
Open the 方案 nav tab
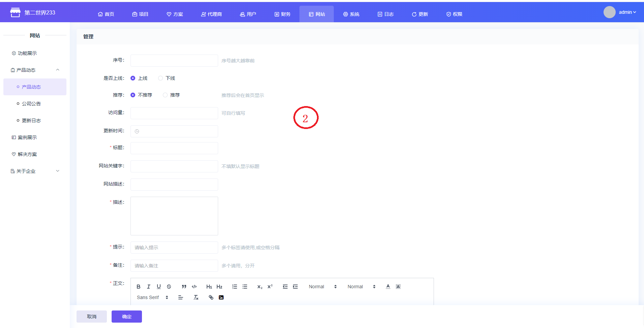click(175, 14)
